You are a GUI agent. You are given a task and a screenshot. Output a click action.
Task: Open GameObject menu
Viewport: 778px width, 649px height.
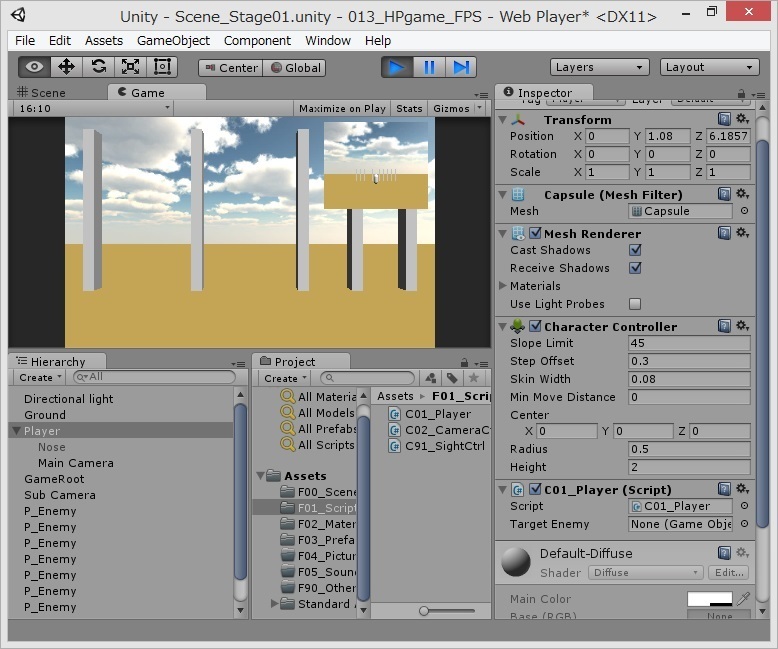tap(173, 41)
